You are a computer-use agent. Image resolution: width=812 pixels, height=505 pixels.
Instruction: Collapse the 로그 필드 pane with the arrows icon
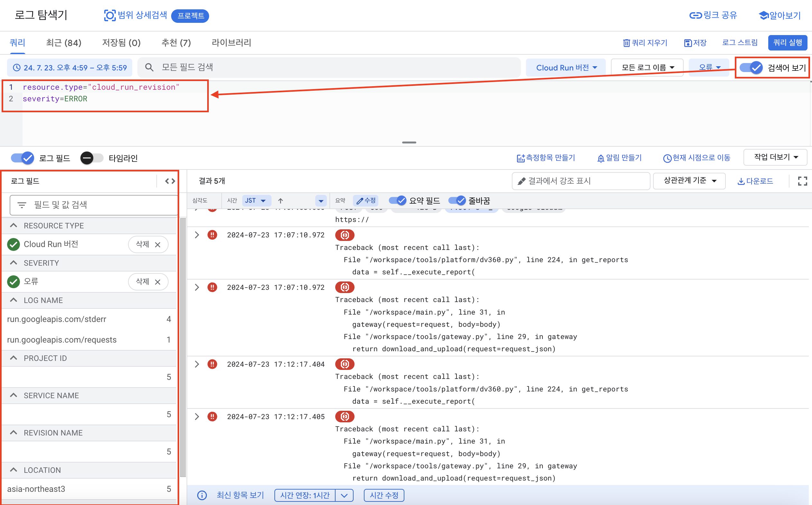pyautogui.click(x=170, y=181)
